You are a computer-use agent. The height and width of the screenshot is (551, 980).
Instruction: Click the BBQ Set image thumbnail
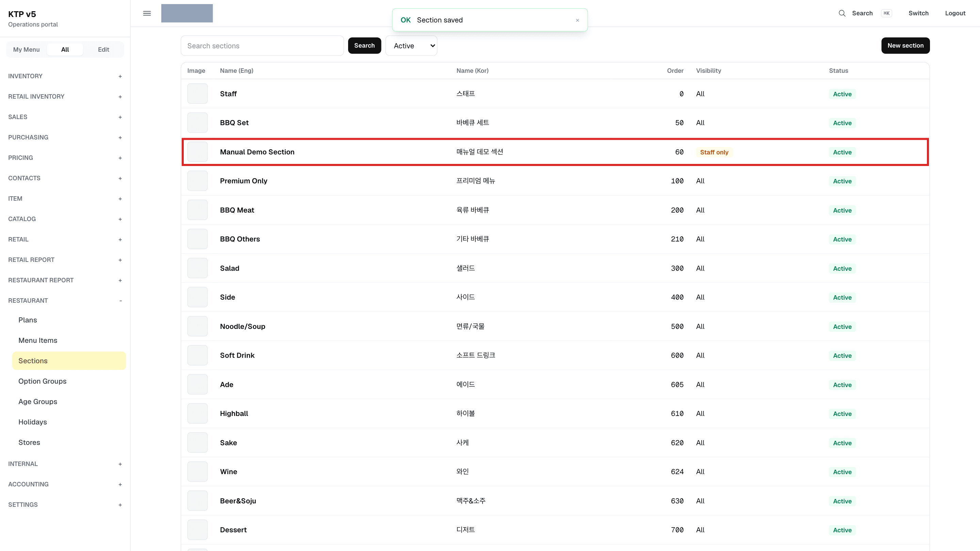click(x=197, y=122)
